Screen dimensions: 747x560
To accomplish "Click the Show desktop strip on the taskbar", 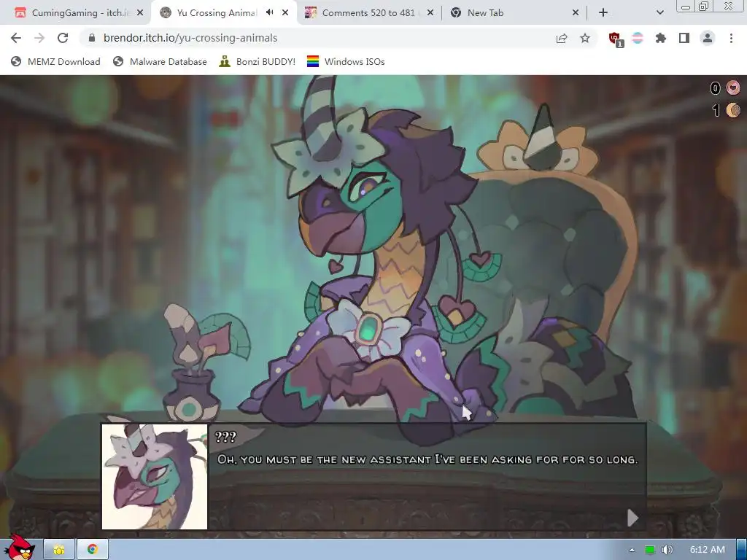I will tap(742, 550).
